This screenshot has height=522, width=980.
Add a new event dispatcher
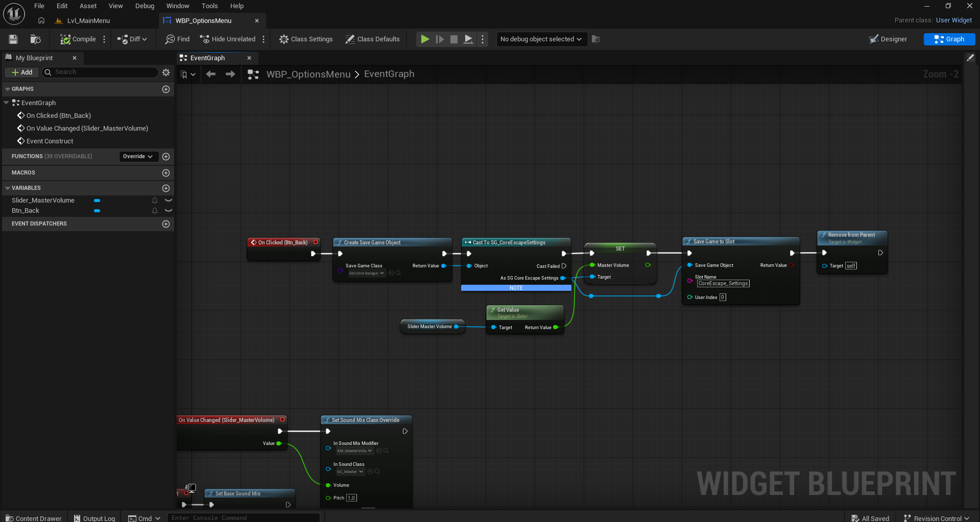pos(166,224)
